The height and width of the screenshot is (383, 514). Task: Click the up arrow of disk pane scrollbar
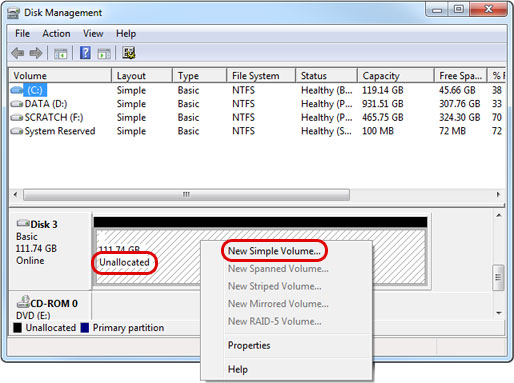click(x=499, y=216)
